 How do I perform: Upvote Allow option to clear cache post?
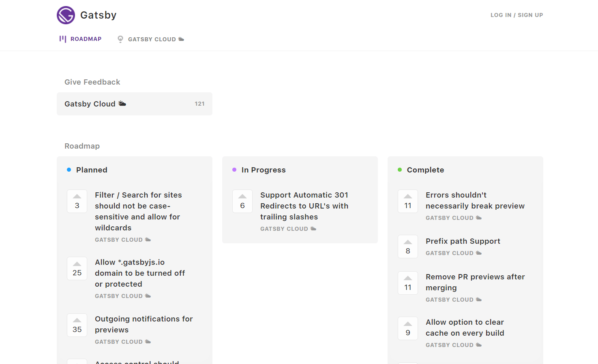tap(408, 328)
